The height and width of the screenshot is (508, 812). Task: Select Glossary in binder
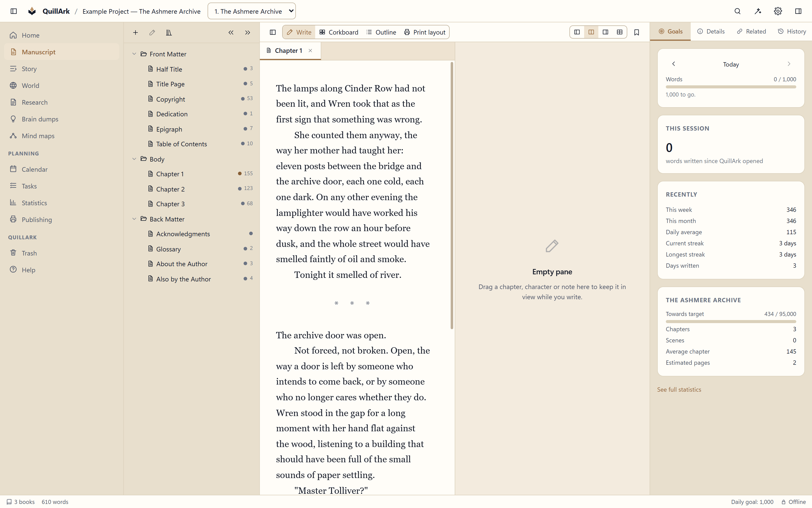[x=192, y=249]
